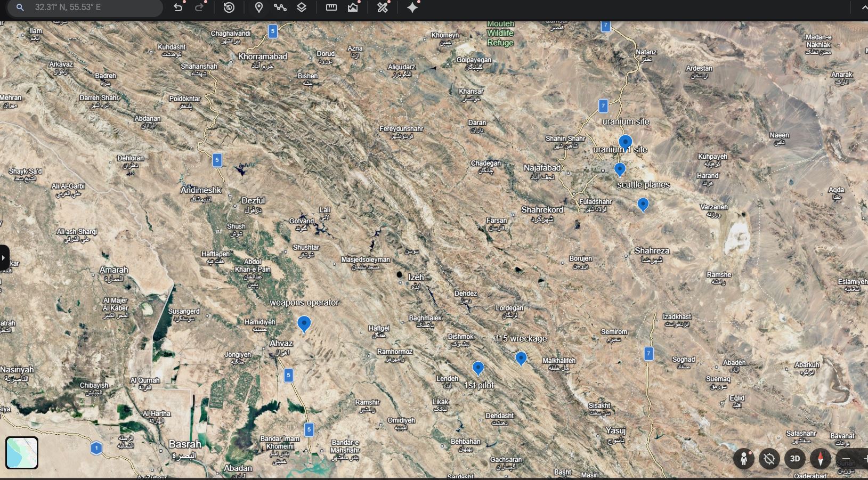Open the historical imagery clock tool
The image size is (868, 480).
229,7
